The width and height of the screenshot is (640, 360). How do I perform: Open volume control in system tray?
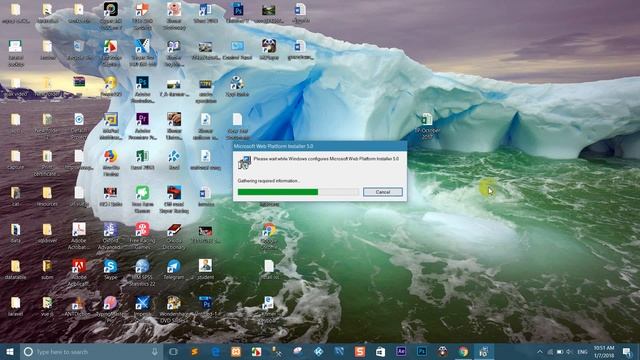[x=569, y=351]
